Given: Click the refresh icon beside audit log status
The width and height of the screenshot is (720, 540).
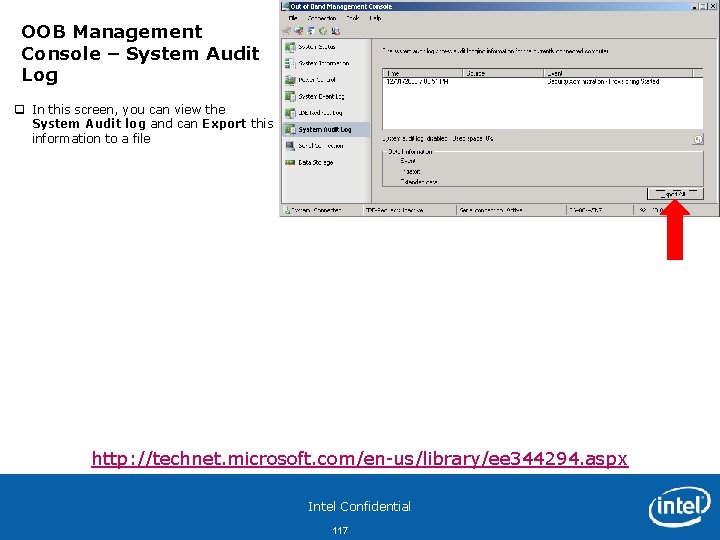Looking at the screenshot, I should [x=698, y=140].
